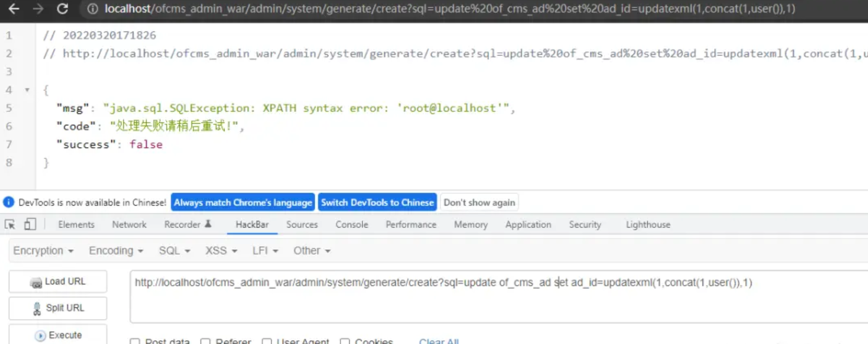This screenshot has height=344, width=868.
Task: Click the Split URL button
Action: (x=58, y=308)
